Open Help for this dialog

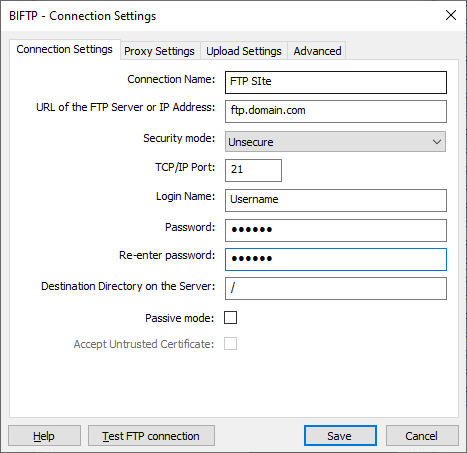coord(44,436)
